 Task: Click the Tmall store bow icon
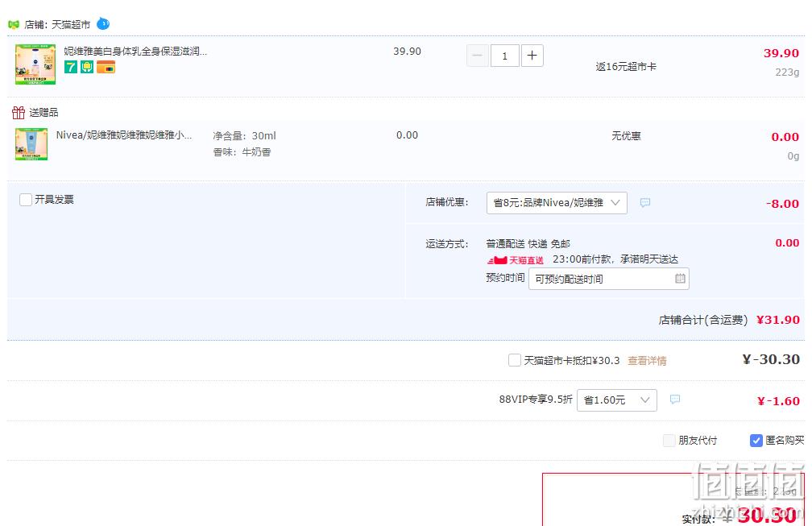pyautogui.click(x=14, y=24)
